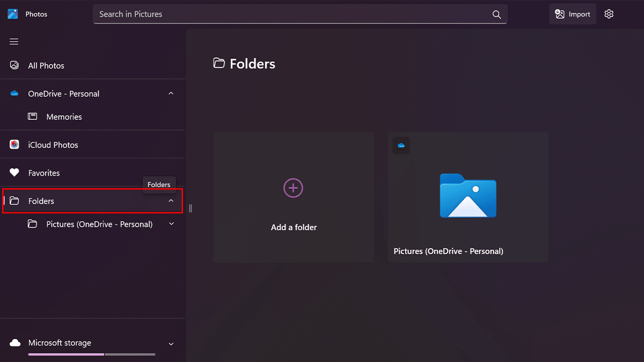Click the hamburger navigation menu icon
Viewport: 644px width, 362px height.
(x=14, y=42)
